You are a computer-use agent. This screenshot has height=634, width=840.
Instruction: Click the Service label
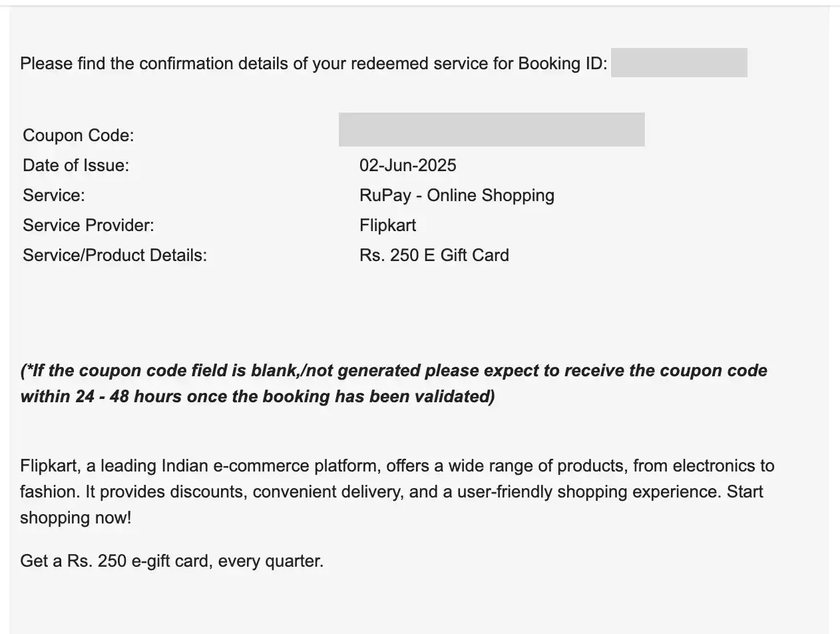54,195
